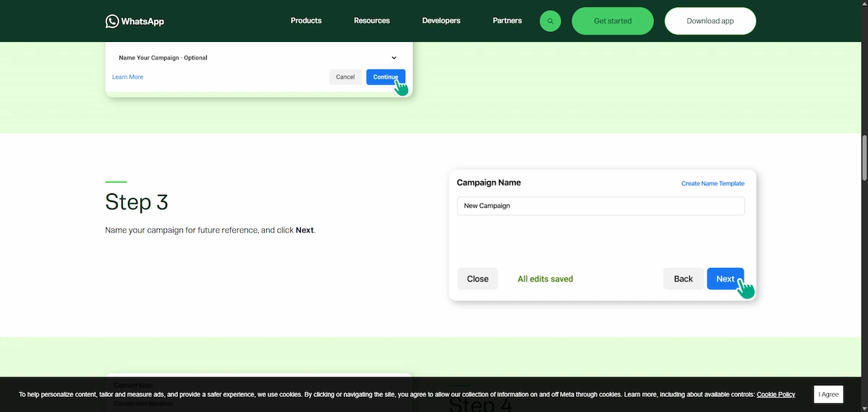
Task: Click the blue Continue button
Action: tap(386, 77)
